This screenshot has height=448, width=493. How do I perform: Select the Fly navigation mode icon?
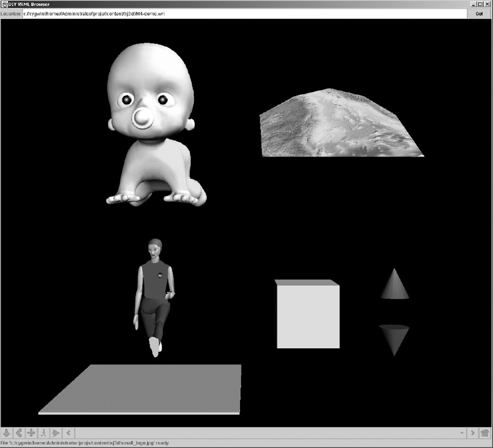(7, 433)
